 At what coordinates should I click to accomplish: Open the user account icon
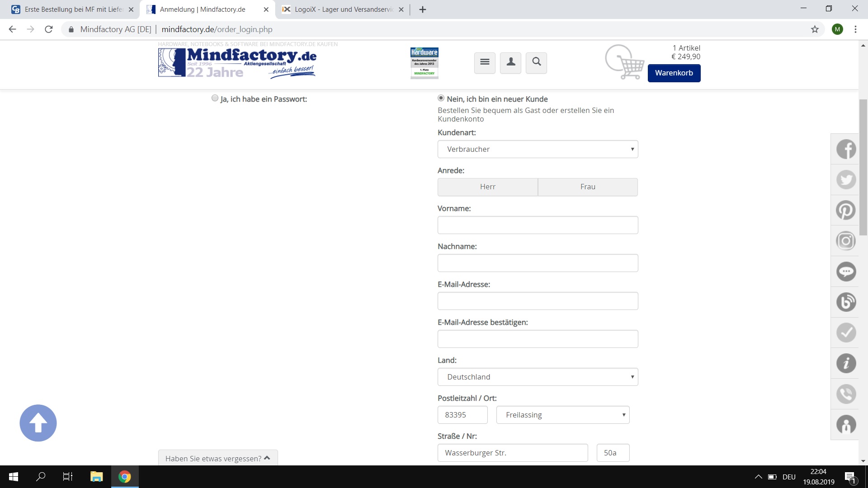click(x=511, y=62)
